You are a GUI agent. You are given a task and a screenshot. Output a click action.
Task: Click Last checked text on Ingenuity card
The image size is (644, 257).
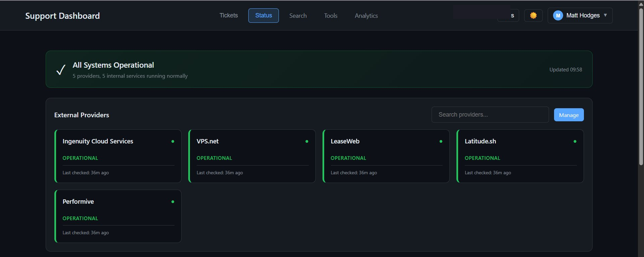click(x=86, y=173)
